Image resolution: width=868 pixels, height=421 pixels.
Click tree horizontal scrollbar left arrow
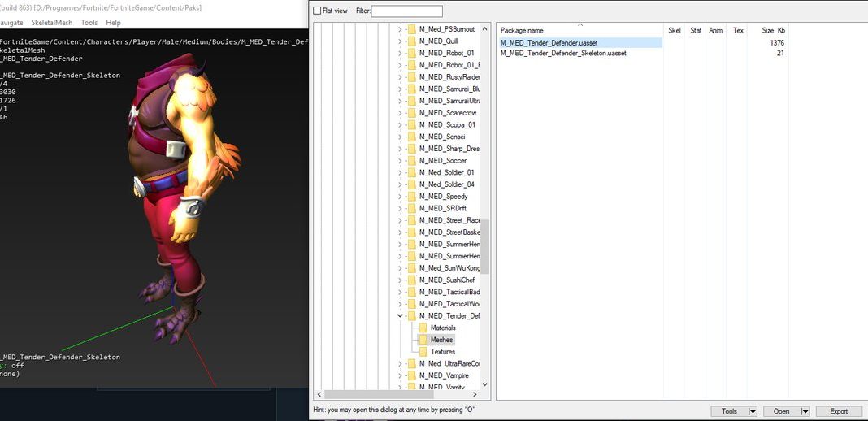[x=319, y=394]
